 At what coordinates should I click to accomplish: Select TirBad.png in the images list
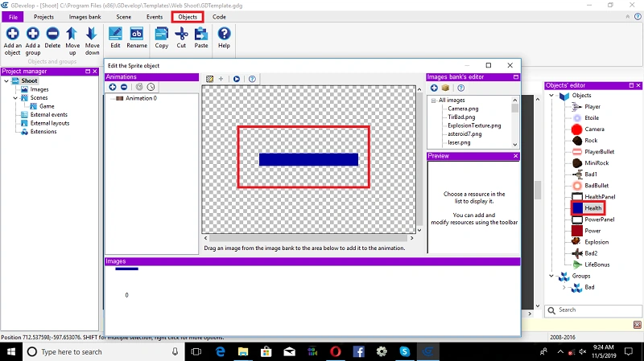coord(461,117)
